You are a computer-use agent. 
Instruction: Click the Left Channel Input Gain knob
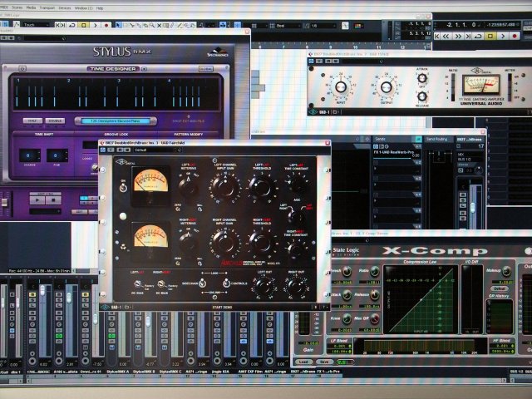click(x=224, y=187)
